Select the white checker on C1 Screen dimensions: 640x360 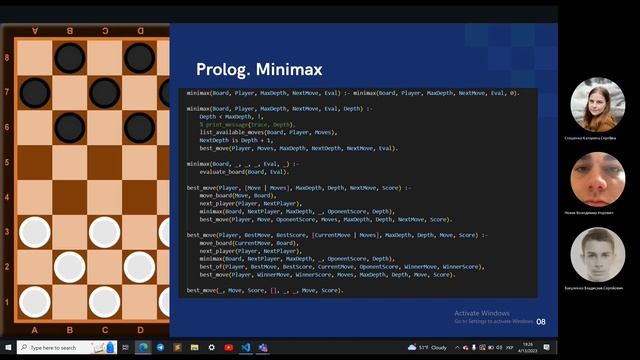[105, 302]
